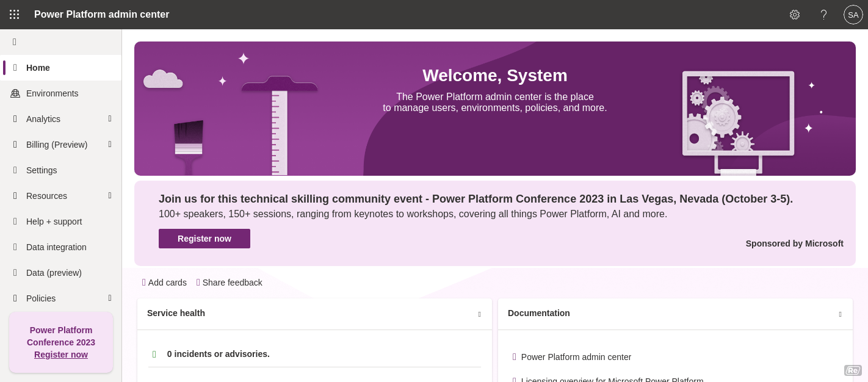Open the app launcher waffle icon

click(x=15, y=15)
